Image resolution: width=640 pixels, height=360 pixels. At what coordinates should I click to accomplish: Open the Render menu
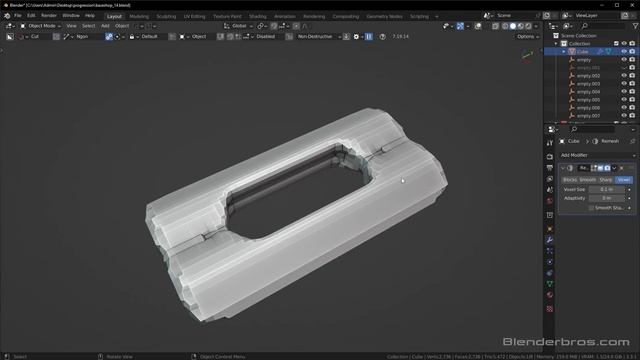coord(49,16)
